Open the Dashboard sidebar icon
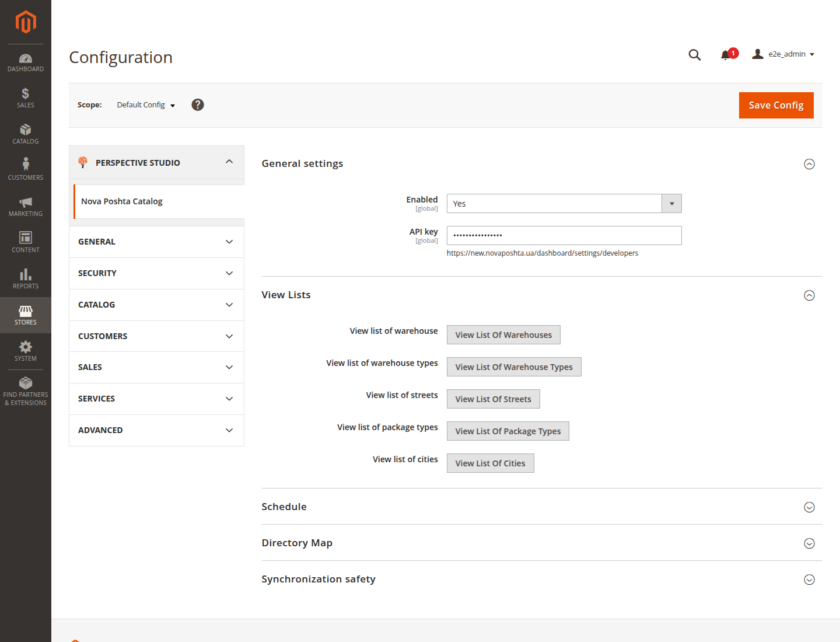 coord(26,62)
